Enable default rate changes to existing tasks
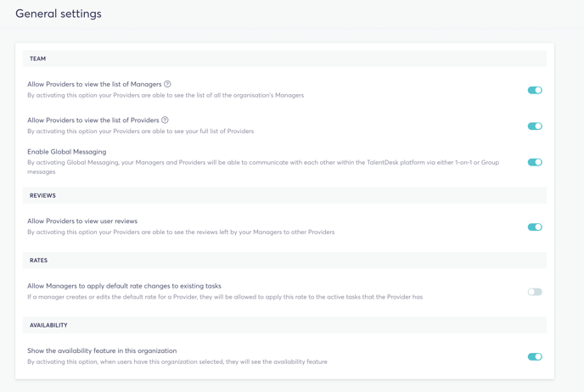 [x=535, y=292]
